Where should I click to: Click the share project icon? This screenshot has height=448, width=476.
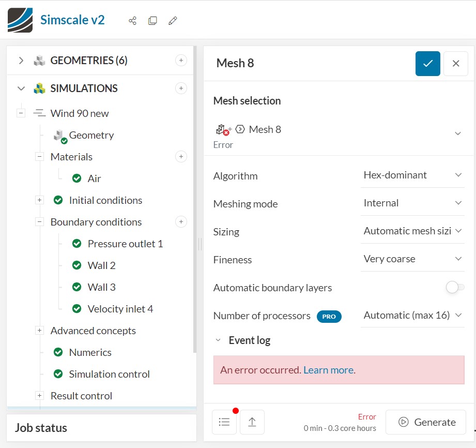[132, 21]
